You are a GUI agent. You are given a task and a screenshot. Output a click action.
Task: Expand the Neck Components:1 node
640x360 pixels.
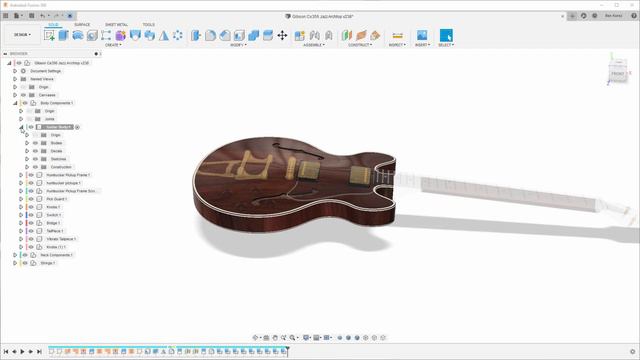pyautogui.click(x=15, y=255)
